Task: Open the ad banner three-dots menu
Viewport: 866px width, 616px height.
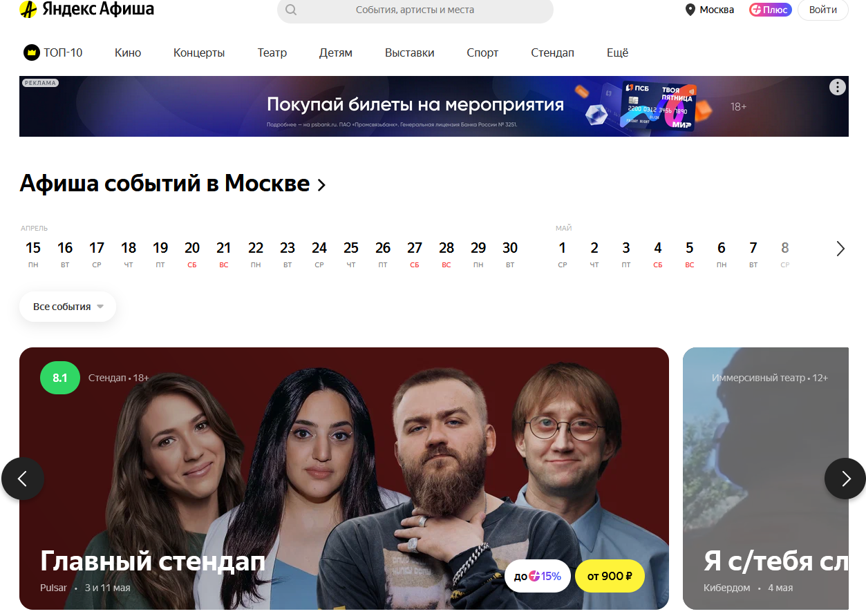Action: click(837, 87)
